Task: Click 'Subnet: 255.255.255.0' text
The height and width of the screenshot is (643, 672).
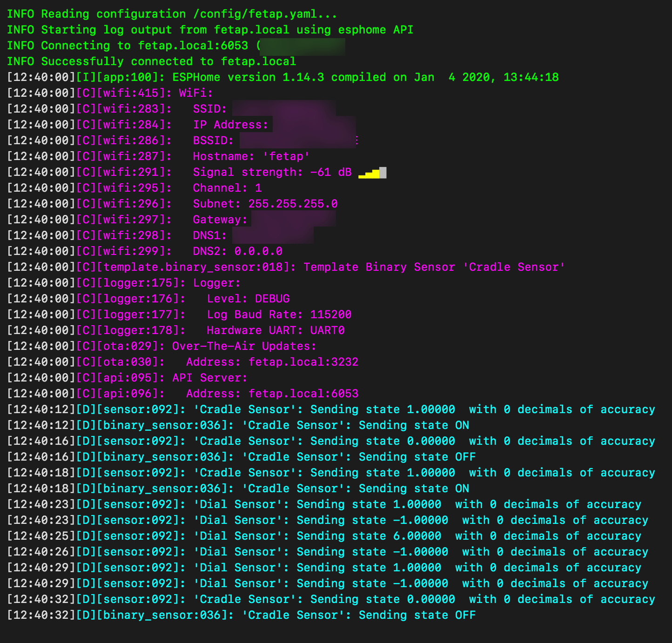Action: 265,204
